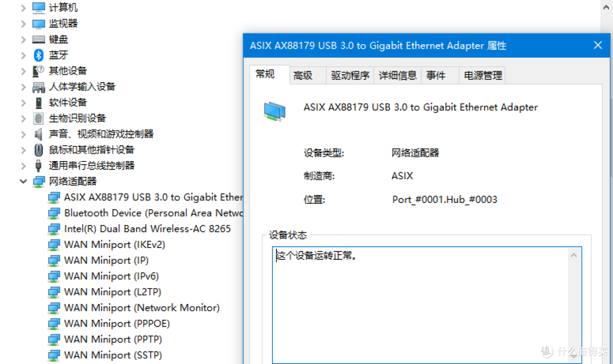Click the Port_#0001.Hub_#0003 location value
This screenshot has width=613, height=364.
coord(444,200)
